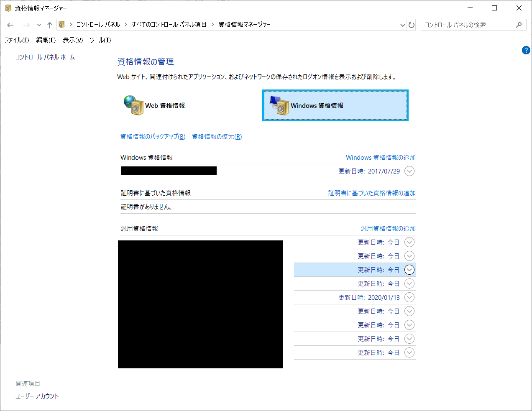This screenshot has height=411, width=532.
Task: Click the magnifier search icon
Action: [x=519, y=25]
